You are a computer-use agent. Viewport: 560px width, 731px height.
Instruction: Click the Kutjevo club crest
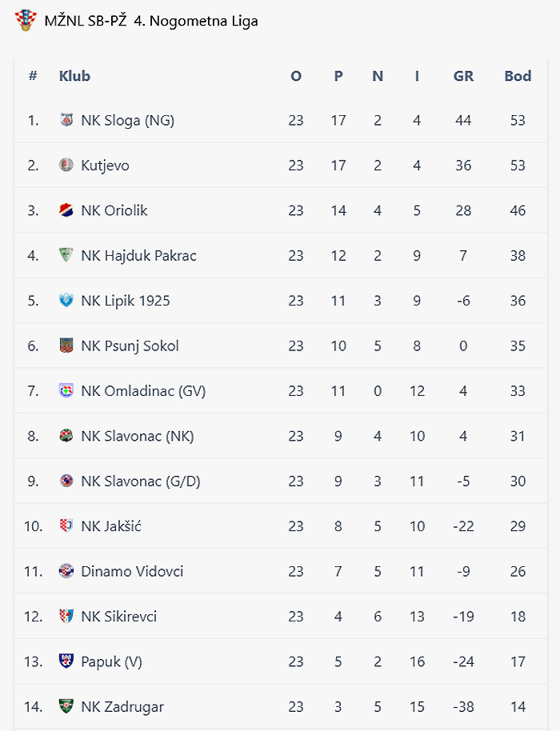66,165
